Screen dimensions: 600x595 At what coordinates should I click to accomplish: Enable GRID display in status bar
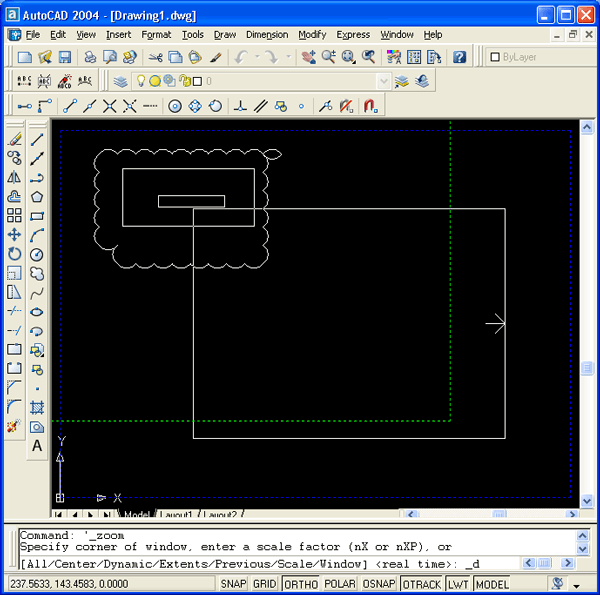pos(264,584)
